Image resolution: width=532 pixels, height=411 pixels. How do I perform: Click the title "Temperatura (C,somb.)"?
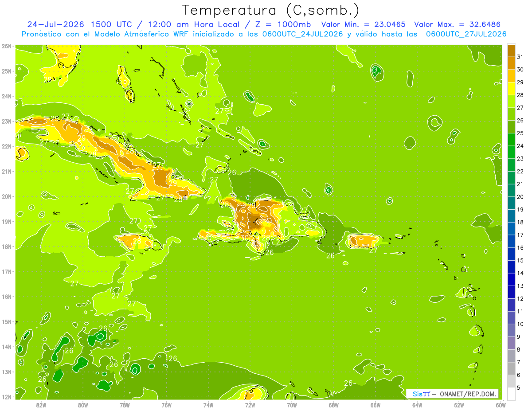270,10
